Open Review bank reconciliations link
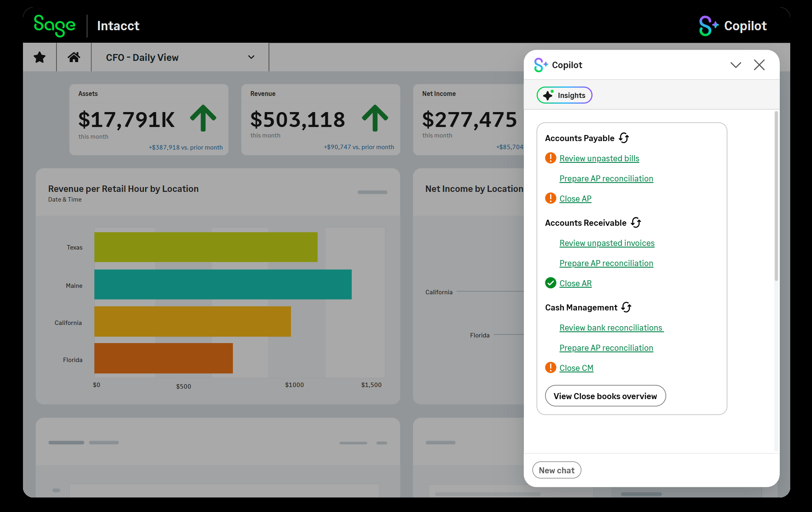The image size is (812, 512). click(611, 328)
